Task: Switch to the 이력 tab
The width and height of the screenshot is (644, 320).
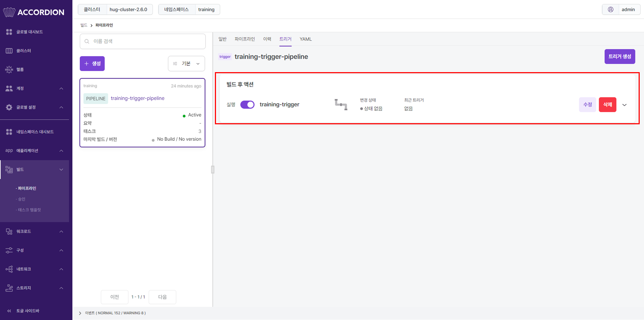Action: coord(267,39)
